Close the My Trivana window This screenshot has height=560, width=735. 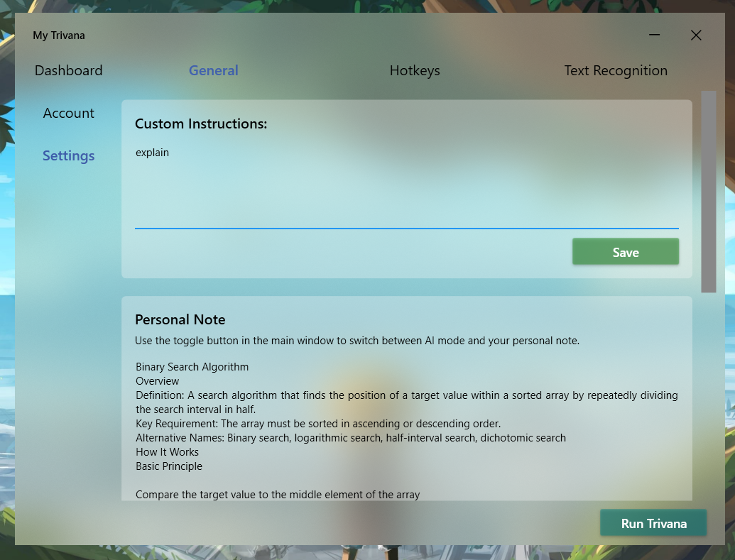click(x=696, y=35)
